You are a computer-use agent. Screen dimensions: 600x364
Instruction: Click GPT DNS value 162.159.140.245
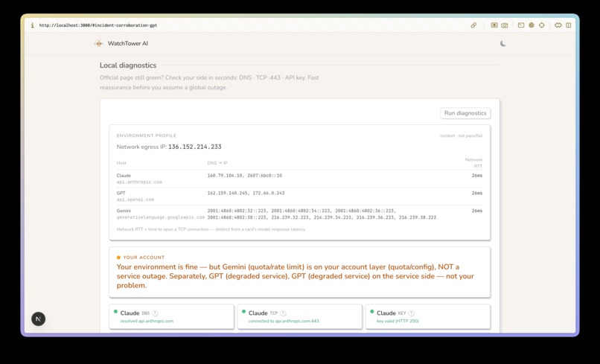point(228,194)
